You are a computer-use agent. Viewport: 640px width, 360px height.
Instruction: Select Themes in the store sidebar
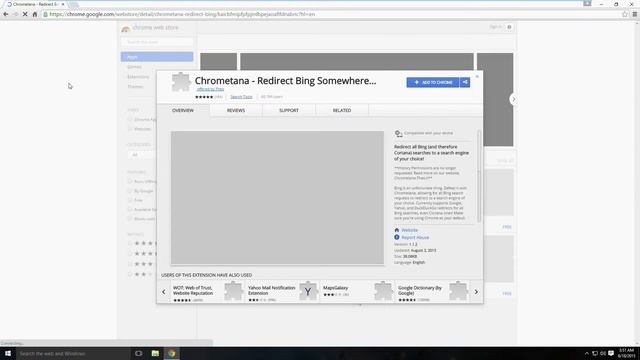(135, 87)
